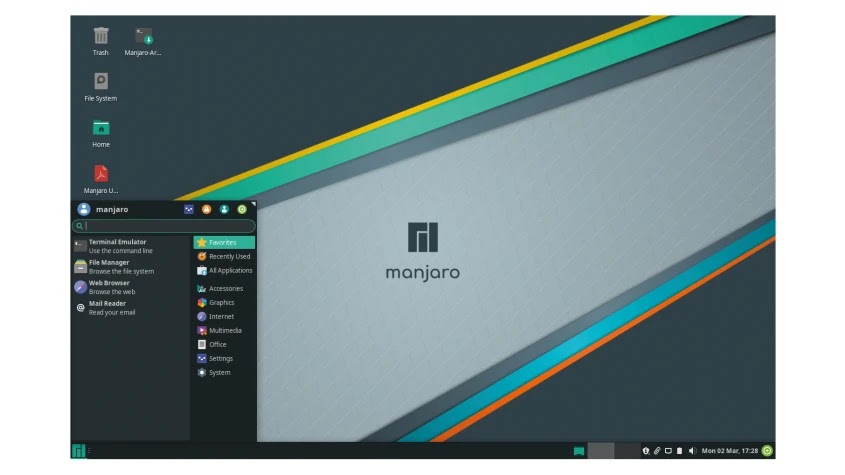Click the manjaro username in menu header

tap(112, 209)
